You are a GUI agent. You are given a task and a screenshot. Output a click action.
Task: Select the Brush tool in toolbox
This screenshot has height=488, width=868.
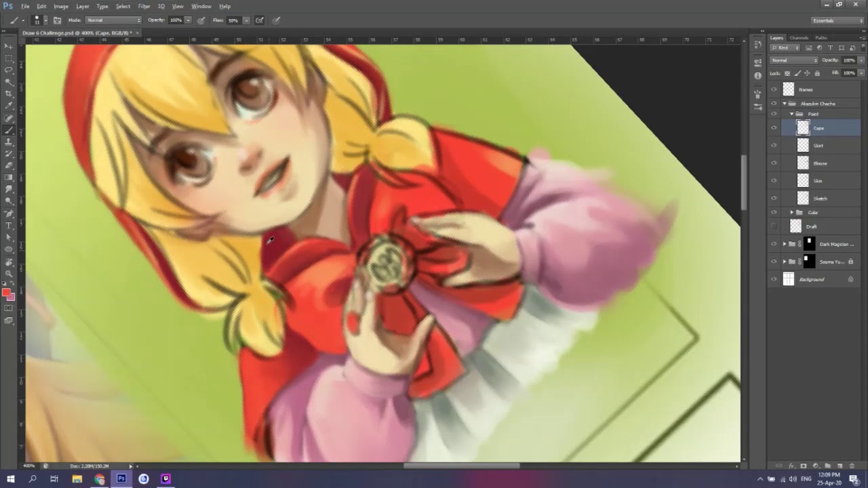coord(9,130)
